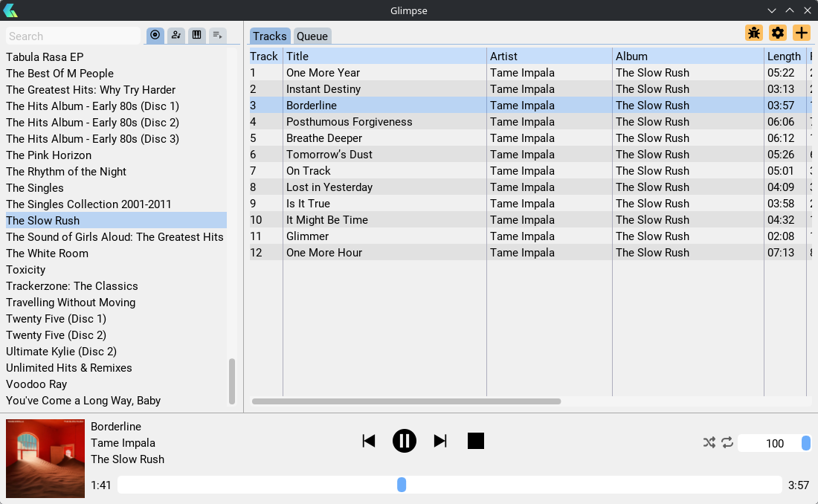This screenshot has width=818, height=504.
Task: Select the track Lost in Yesterday
Action: (329, 187)
